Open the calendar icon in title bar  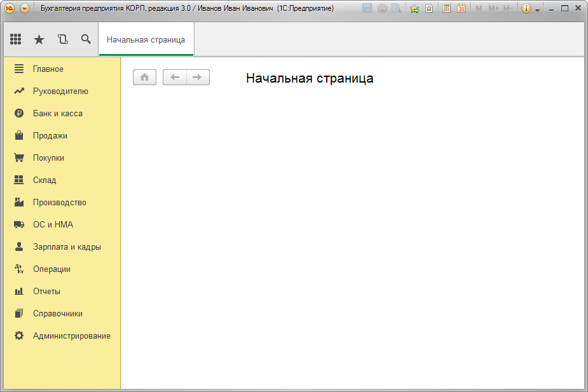click(x=462, y=8)
